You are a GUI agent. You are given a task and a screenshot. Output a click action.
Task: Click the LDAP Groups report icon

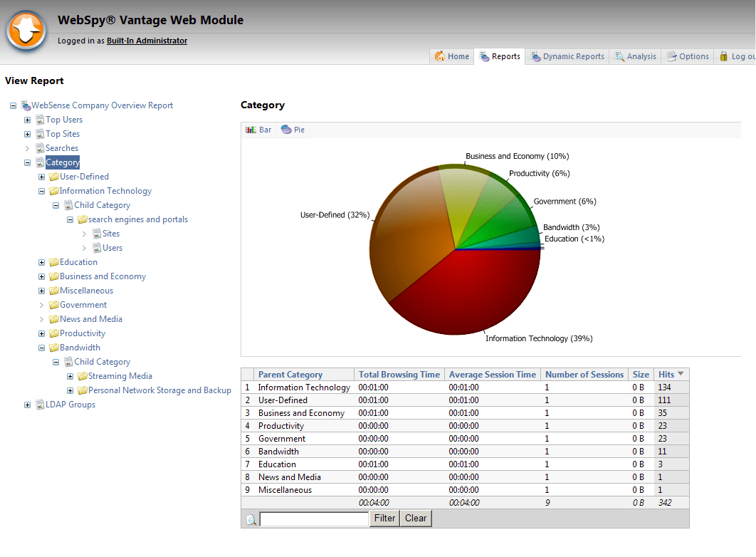(40, 405)
